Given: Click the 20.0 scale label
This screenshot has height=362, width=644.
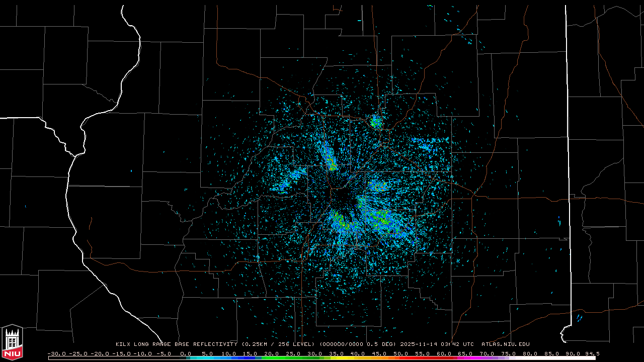Looking at the screenshot, I should 272,353.
